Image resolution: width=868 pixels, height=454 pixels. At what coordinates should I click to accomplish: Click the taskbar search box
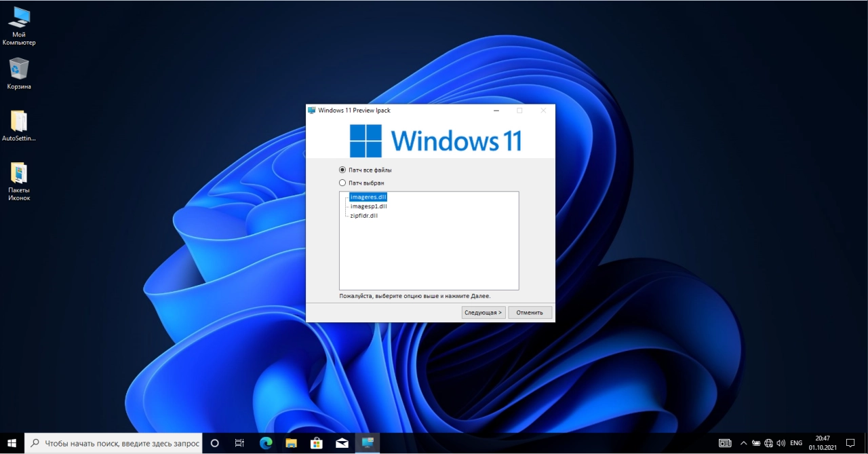point(113,443)
